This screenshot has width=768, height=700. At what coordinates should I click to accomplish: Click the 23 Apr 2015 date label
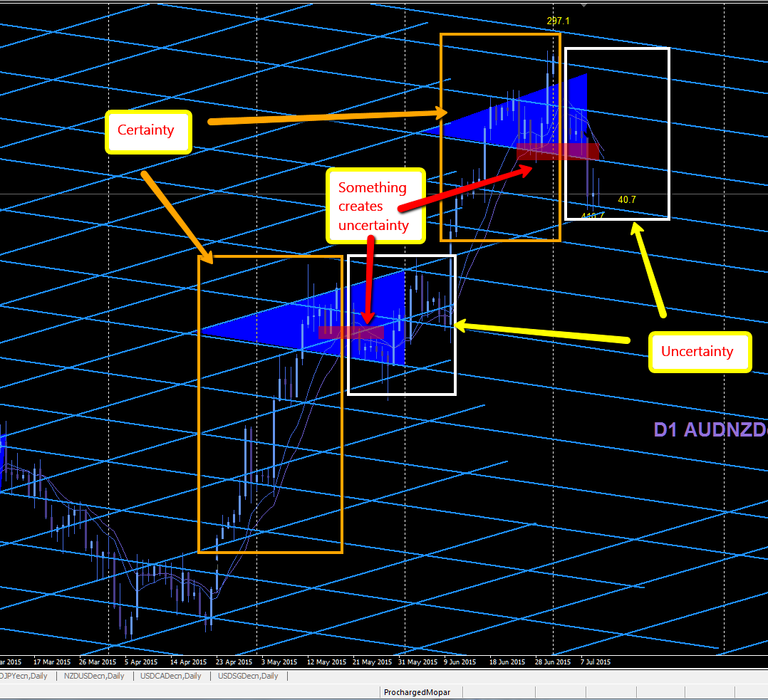[234, 662]
